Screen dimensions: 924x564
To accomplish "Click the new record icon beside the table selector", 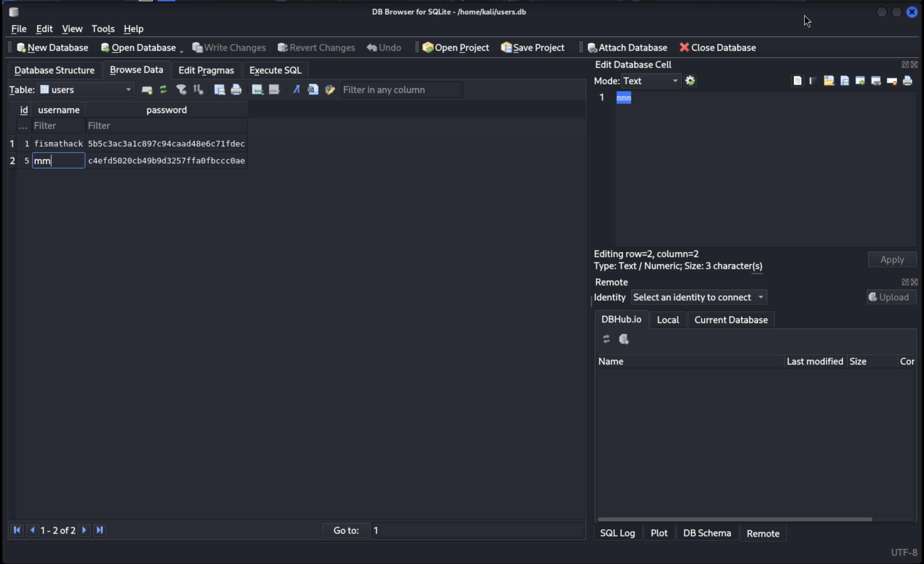I will [x=147, y=90].
